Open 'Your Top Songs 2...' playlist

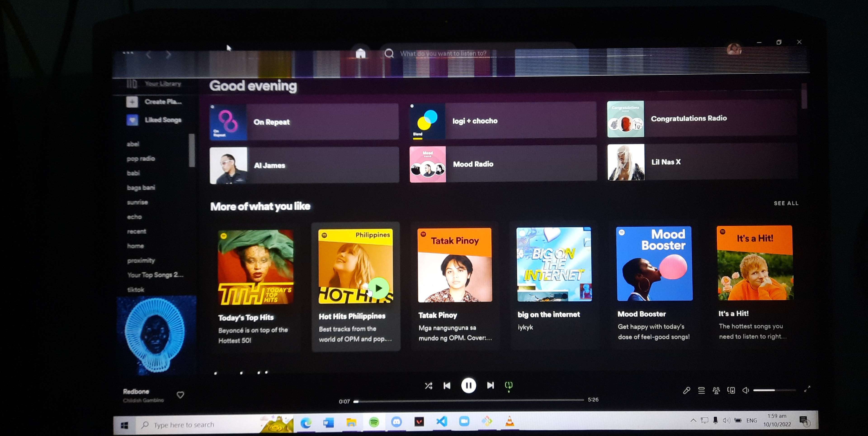155,275
